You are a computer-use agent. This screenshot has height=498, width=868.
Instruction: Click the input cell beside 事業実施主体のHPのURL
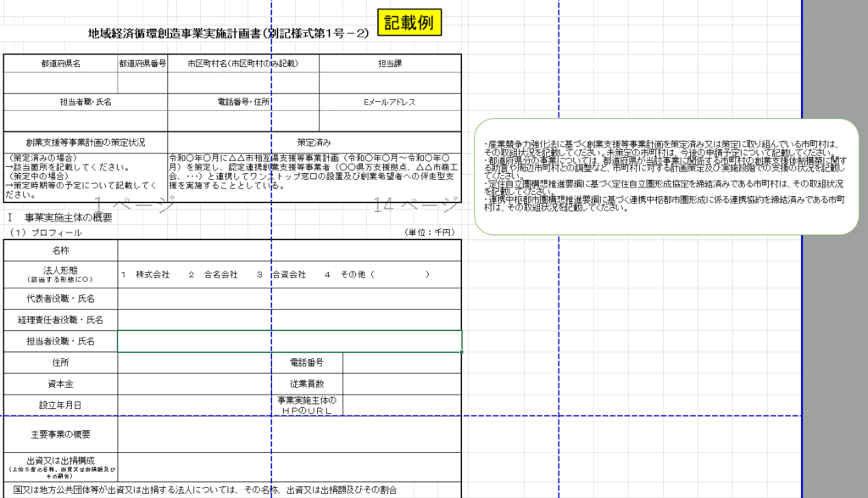pos(402,406)
